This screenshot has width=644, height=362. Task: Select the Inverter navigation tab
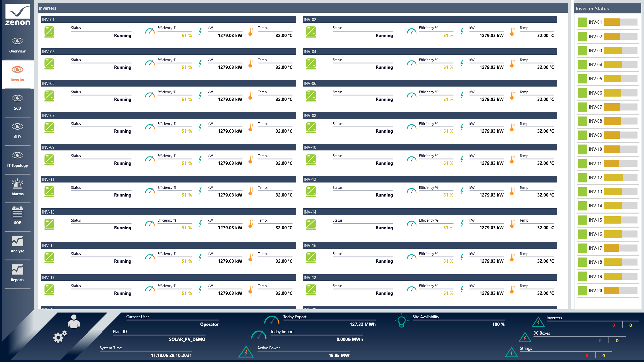tap(17, 74)
